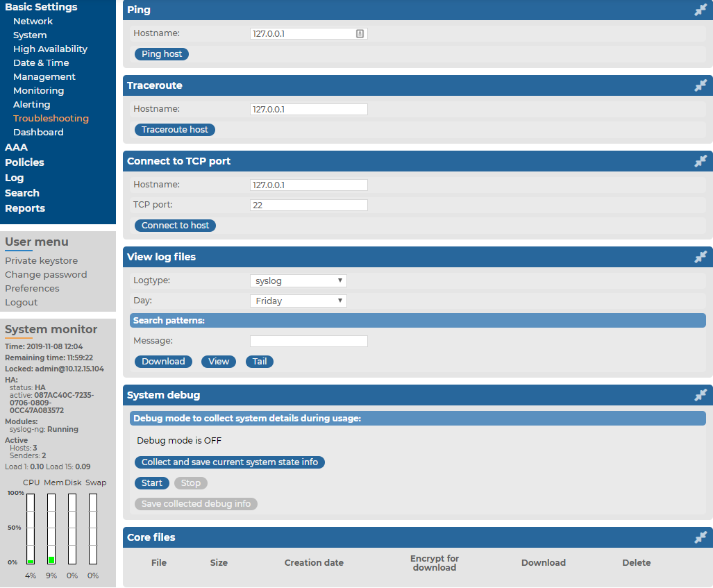
Task: Click the Size column header
Action: pos(219,563)
